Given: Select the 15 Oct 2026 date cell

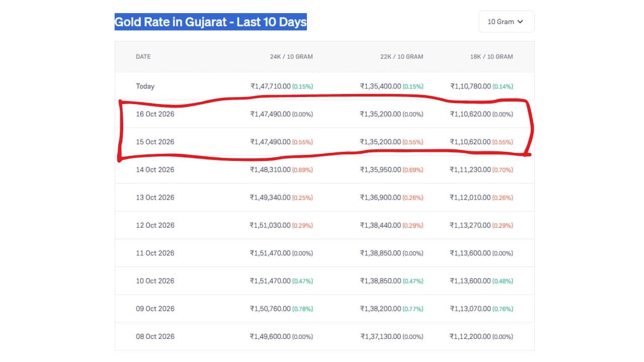Looking at the screenshot, I should [155, 142].
